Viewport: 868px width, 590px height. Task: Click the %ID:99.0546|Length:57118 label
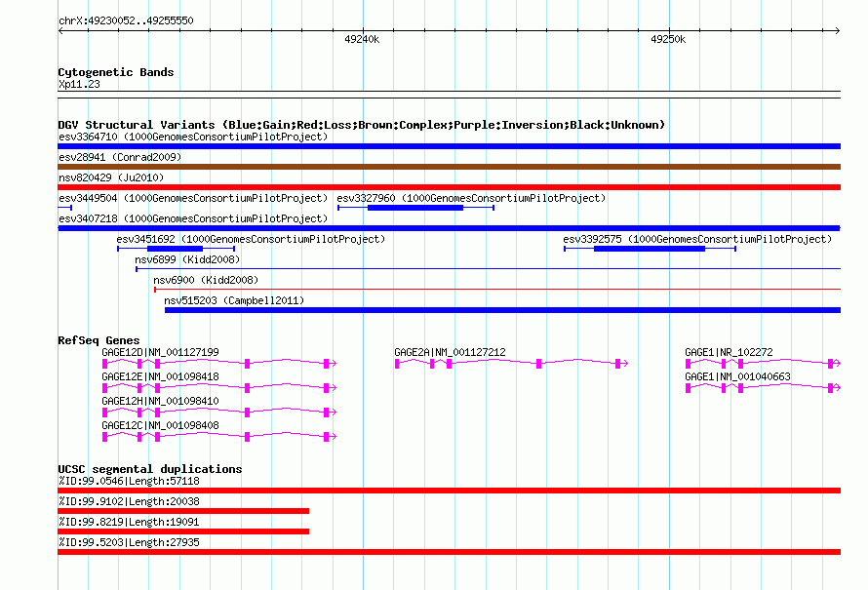coord(129,481)
